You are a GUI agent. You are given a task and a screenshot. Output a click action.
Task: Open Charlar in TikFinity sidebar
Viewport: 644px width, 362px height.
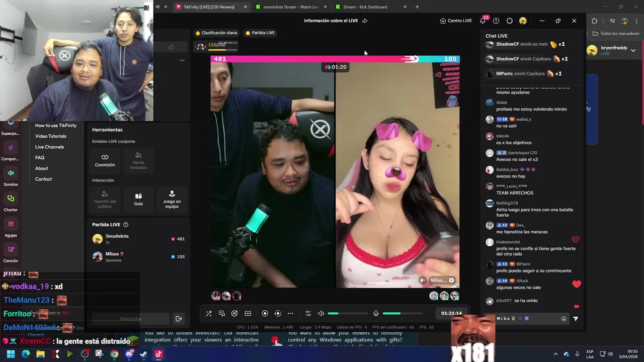point(11,203)
